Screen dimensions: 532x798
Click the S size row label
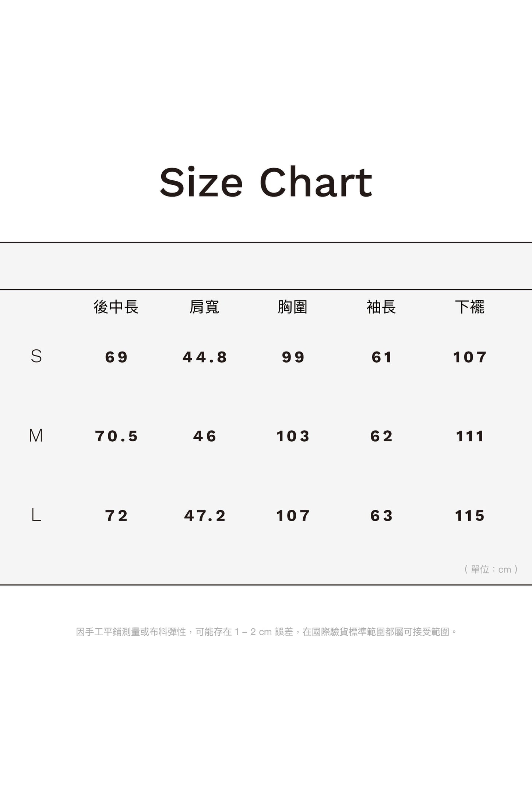36,356
